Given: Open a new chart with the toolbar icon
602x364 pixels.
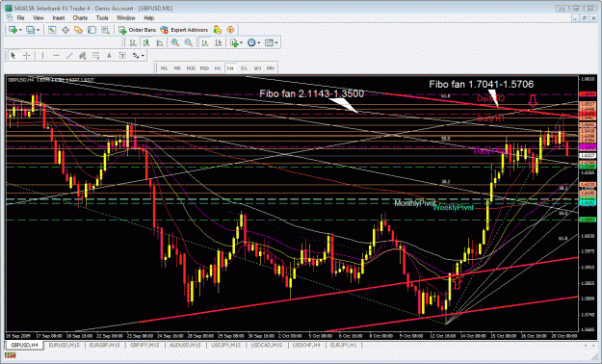Looking at the screenshot, I should coord(13,30).
